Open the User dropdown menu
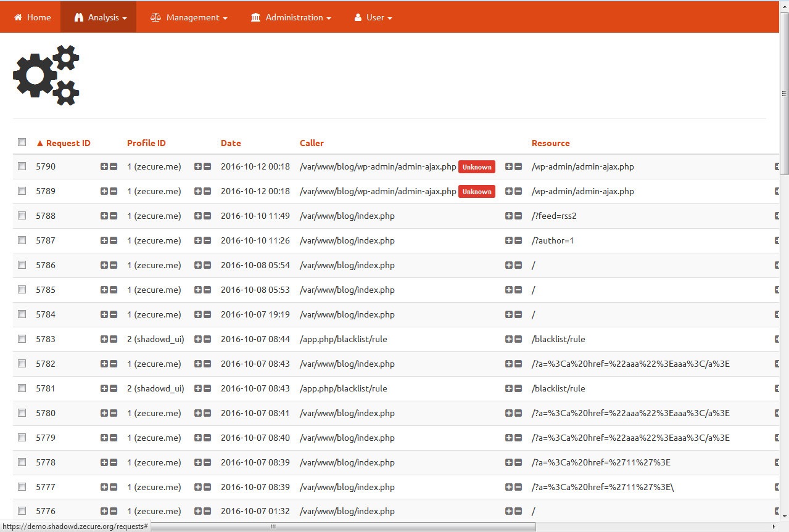Screen dimensions: 789x532 pos(373,17)
